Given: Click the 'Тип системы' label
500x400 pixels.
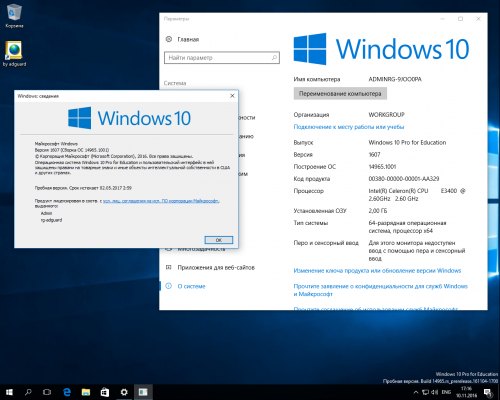Looking at the screenshot, I should (311, 223).
